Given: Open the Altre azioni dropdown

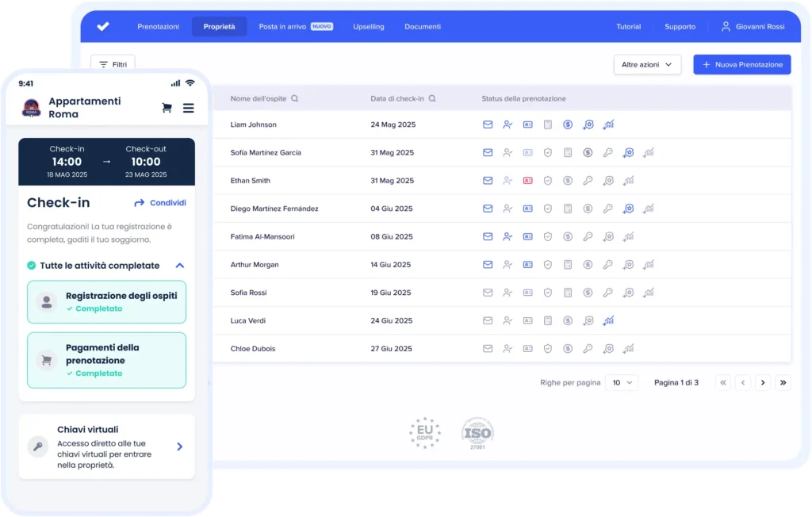Looking at the screenshot, I should (647, 65).
